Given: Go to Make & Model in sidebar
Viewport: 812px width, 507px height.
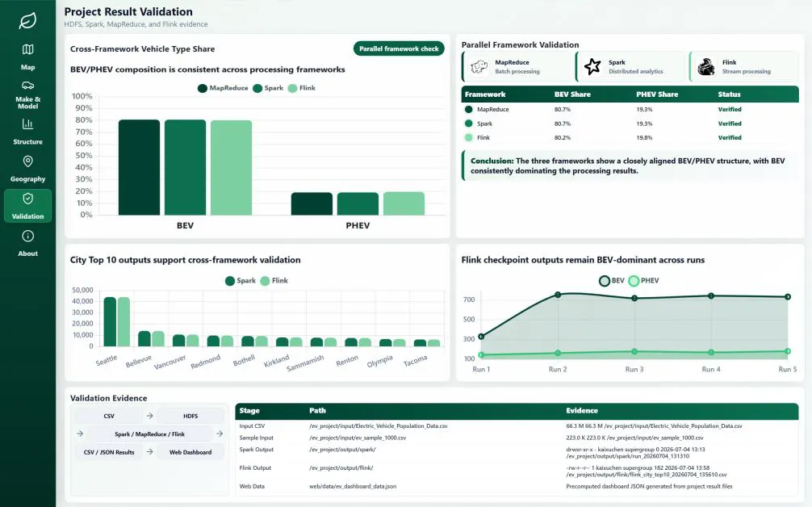Looking at the screenshot, I should click(28, 94).
